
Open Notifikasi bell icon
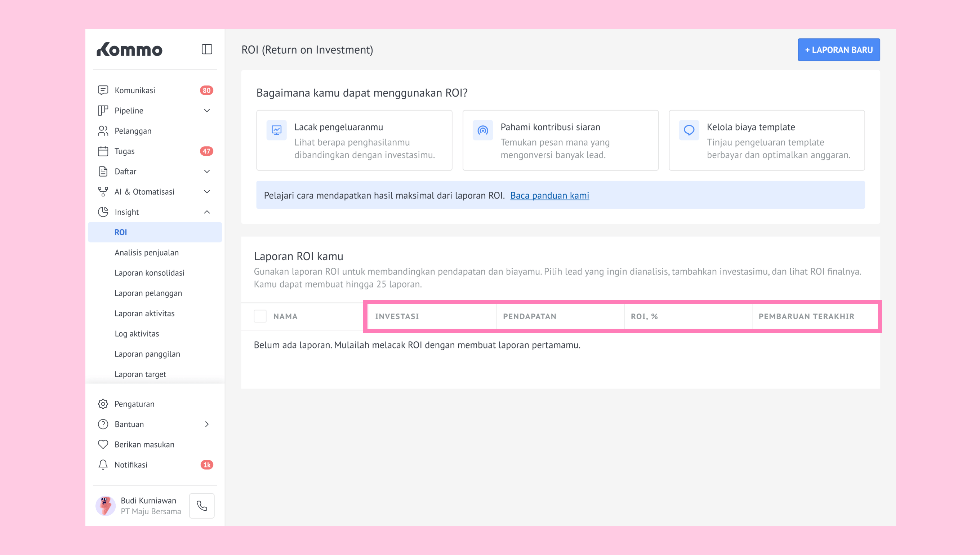103,465
